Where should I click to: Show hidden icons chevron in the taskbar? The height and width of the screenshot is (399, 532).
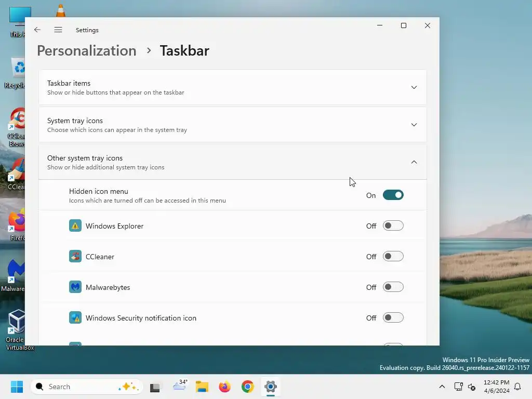click(x=442, y=387)
